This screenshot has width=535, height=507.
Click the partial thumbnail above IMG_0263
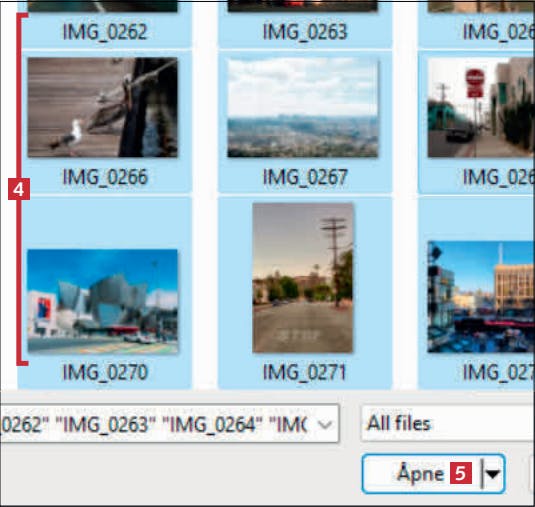(303, 6)
